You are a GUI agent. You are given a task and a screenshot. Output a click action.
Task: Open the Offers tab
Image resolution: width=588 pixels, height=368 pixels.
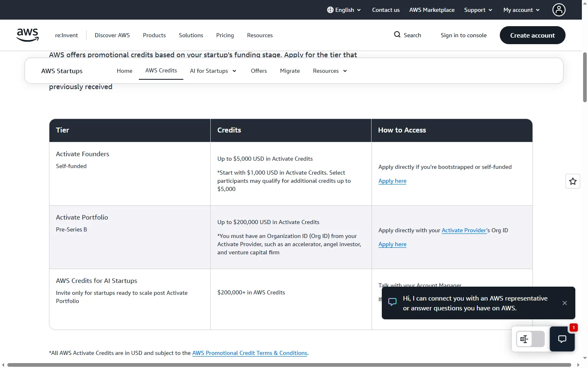pyautogui.click(x=259, y=71)
